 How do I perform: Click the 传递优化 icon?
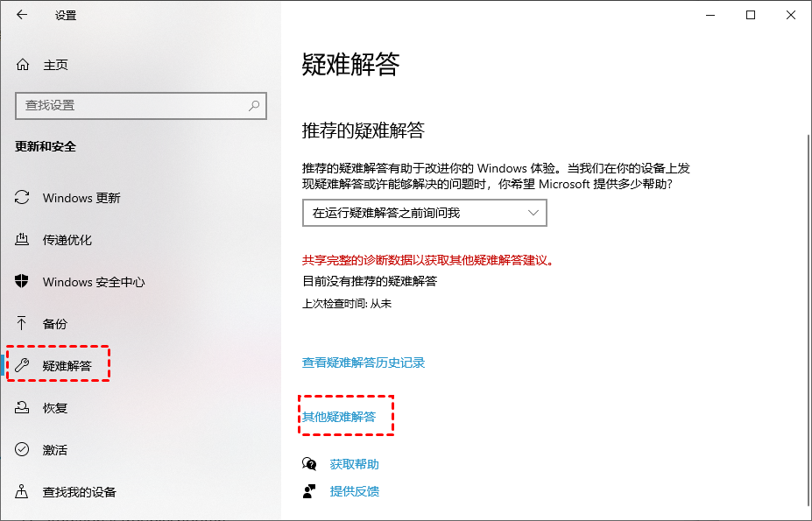pyautogui.click(x=22, y=239)
